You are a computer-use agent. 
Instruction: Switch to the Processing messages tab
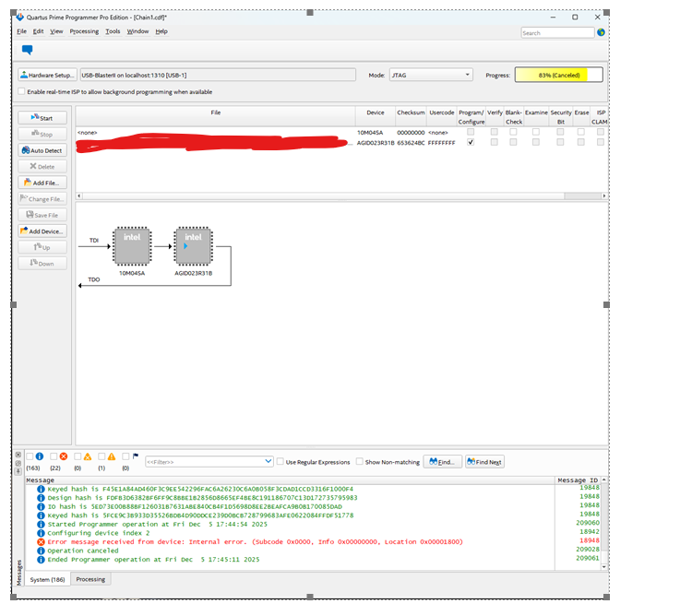coord(90,579)
